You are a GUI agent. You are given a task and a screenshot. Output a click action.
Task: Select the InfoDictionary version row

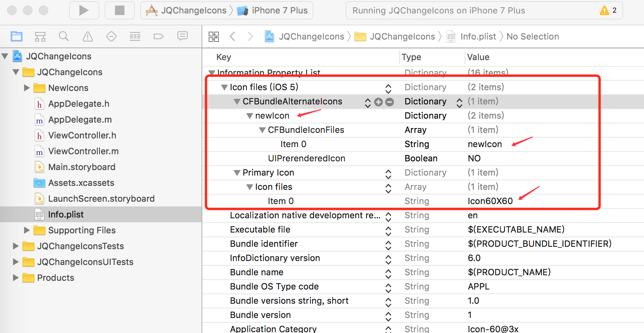423,258
